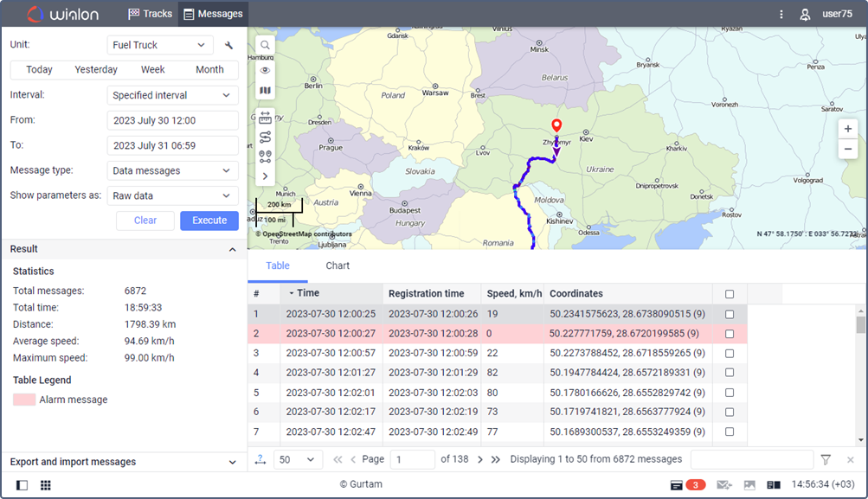Click the Clear button
868x499 pixels.
[x=145, y=221]
